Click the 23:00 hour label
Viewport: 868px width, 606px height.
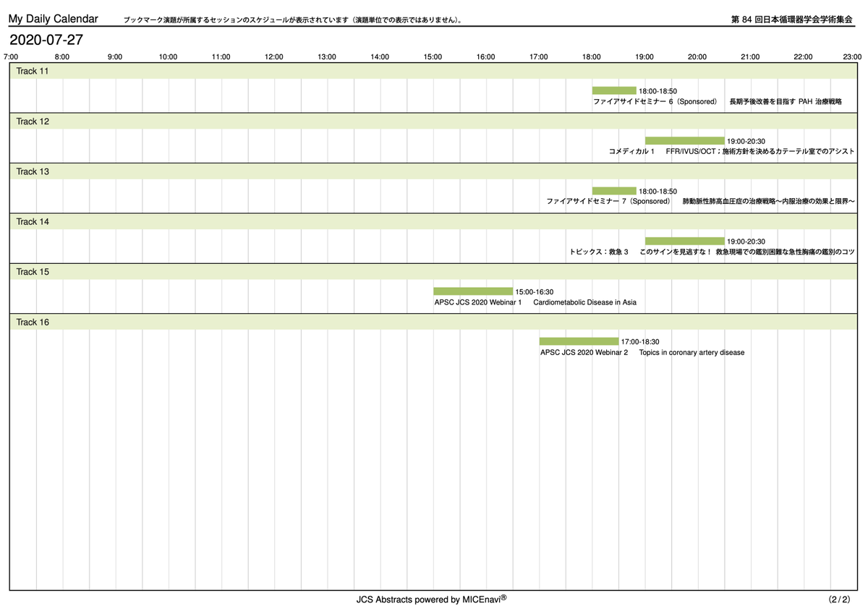click(x=852, y=56)
